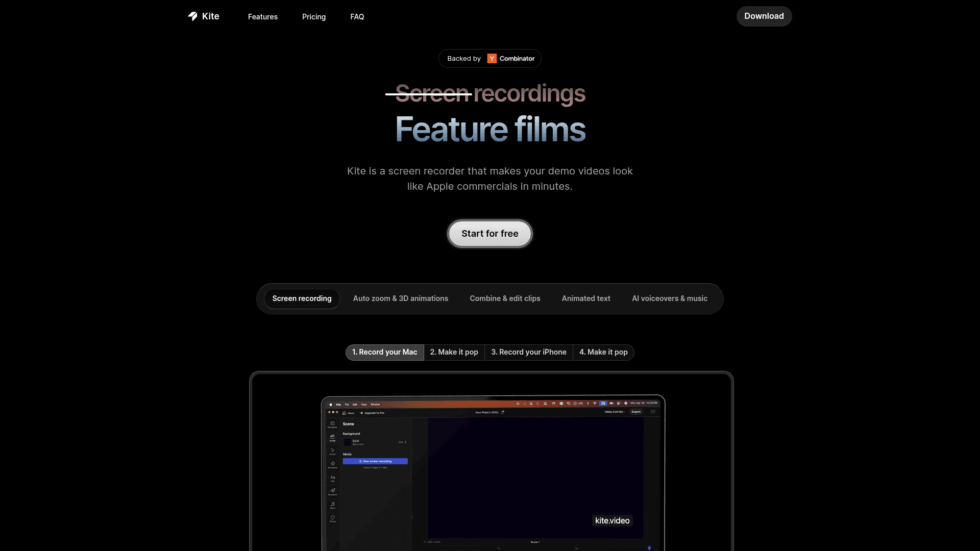
Task: Select the Screen recording tab
Action: tap(302, 298)
